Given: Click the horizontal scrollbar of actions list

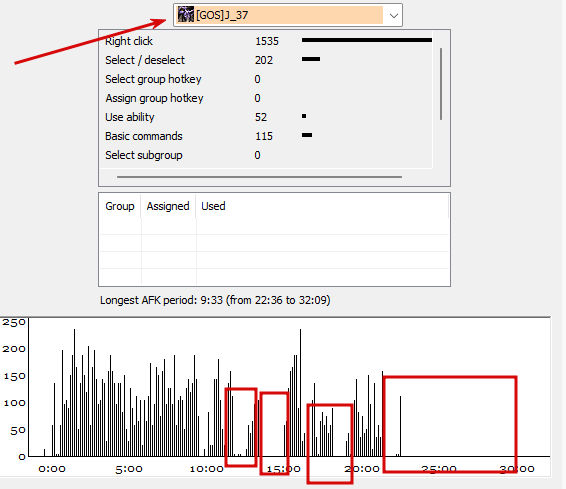Looking at the screenshot, I should (259, 177).
